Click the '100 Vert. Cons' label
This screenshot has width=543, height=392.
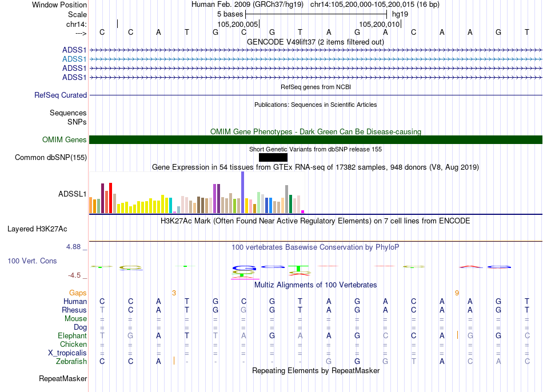tap(32, 261)
